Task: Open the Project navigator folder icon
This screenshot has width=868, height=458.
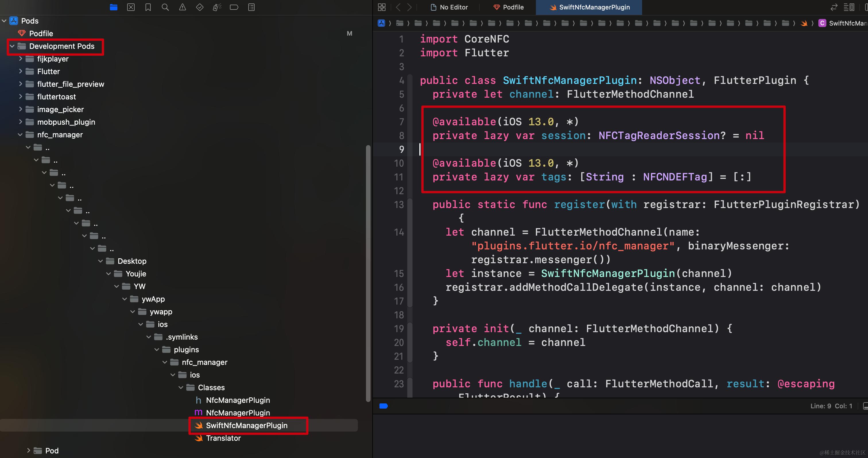Action: click(114, 7)
